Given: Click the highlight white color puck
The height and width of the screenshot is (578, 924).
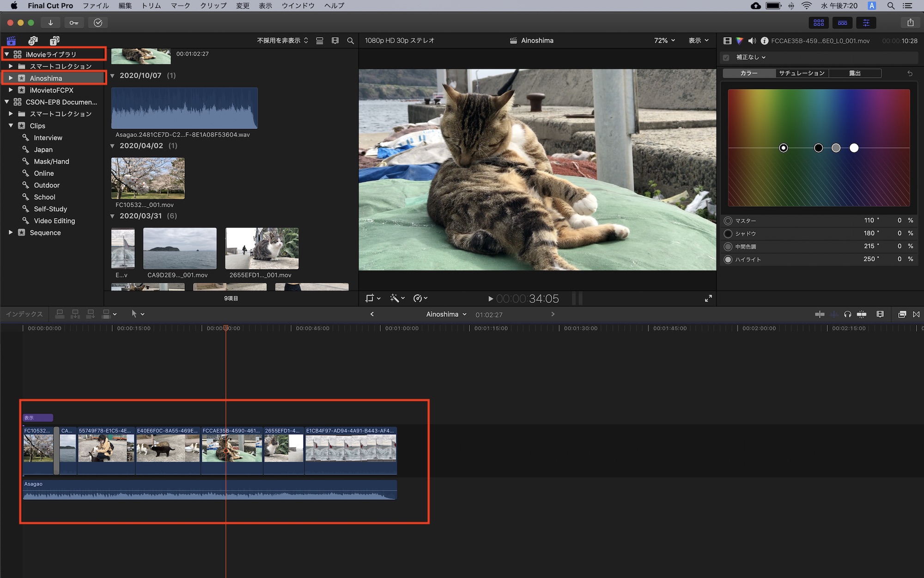Looking at the screenshot, I should coord(854,148).
